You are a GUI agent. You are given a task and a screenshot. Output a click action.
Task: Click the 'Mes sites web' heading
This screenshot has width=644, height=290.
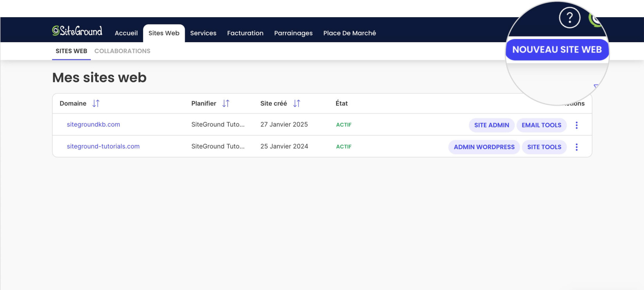(x=99, y=77)
